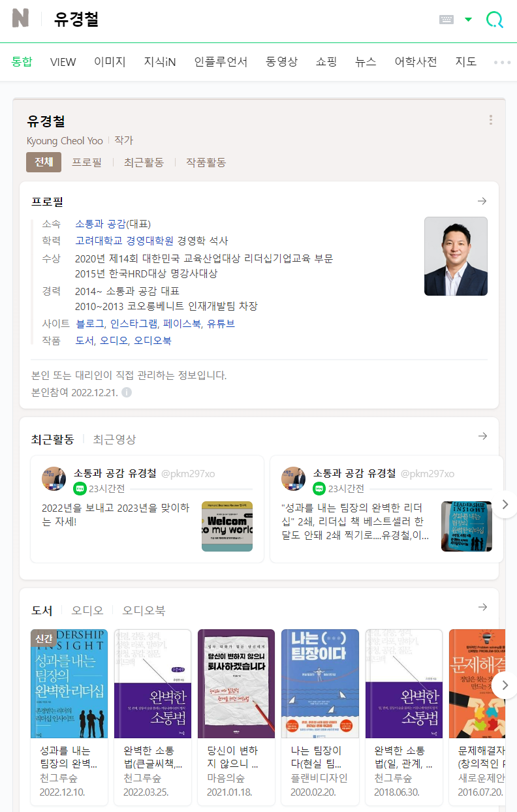Open the 지식iN tab
The height and width of the screenshot is (812, 517).
(x=160, y=62)
